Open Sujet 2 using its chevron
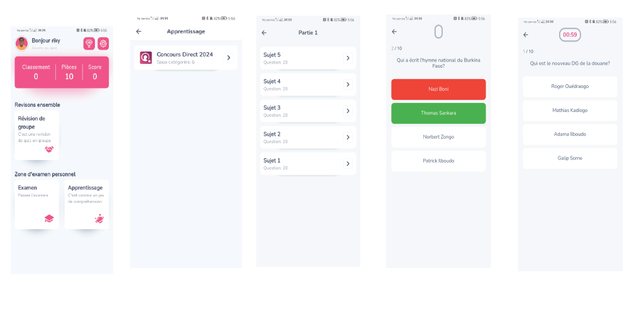The width and height of the screenshot is (644, 314). (348, 138)
